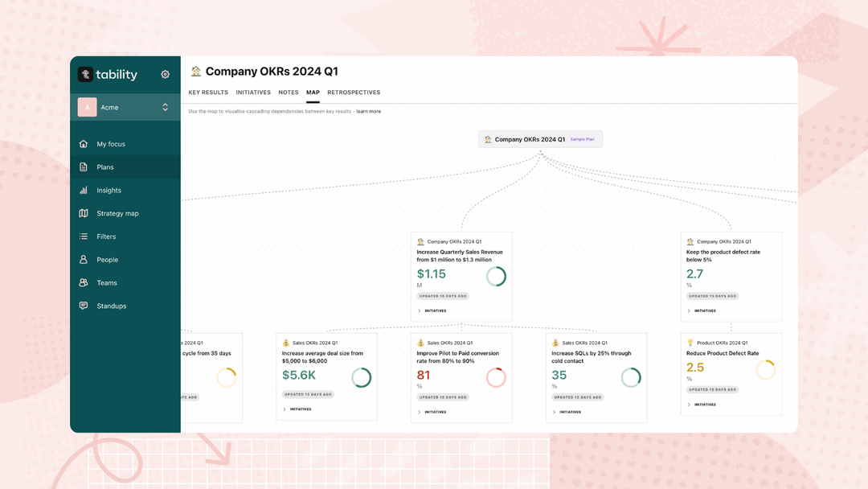The width and height of the screenshot is (868, 489).
Task: Click the Sample Plan badge
Action: tap(584, 138)
